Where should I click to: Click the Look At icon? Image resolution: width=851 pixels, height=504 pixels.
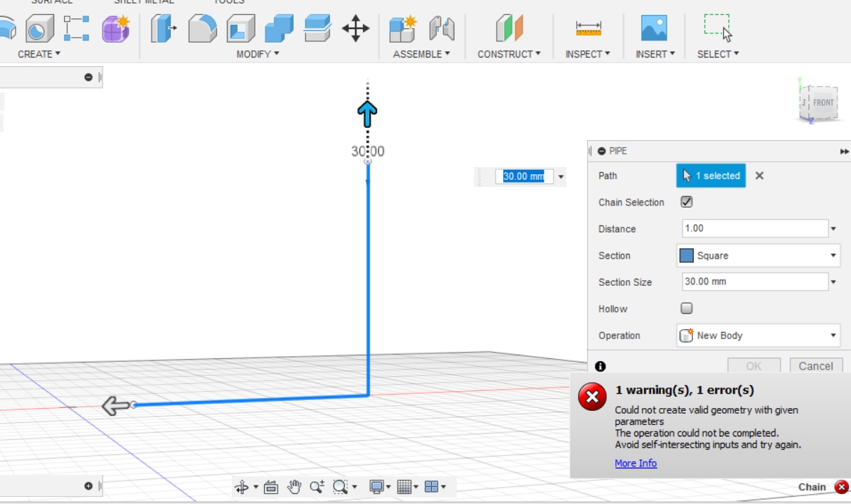pos(271,487)
